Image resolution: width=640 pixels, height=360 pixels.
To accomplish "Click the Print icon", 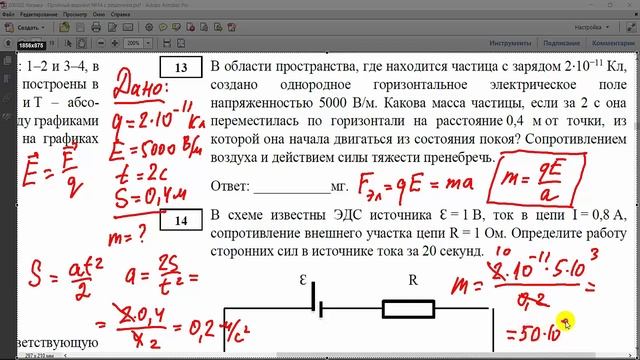I will 96,27.
